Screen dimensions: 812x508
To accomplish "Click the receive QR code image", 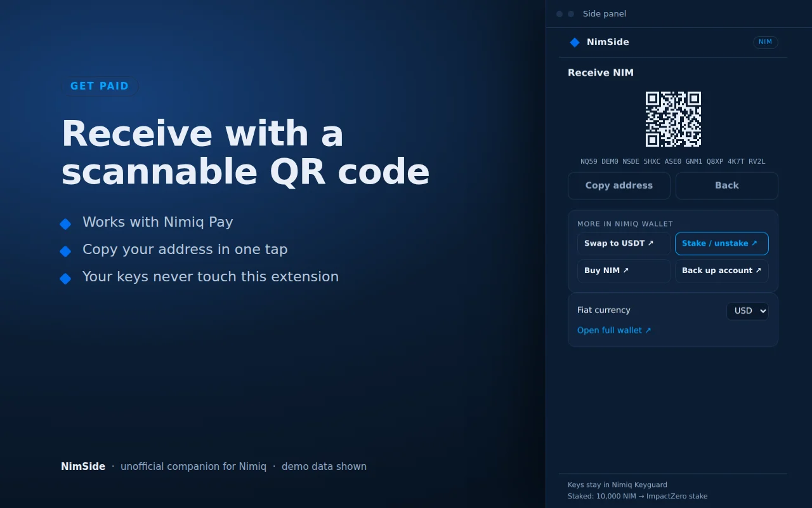I will [x=673, y=119].
